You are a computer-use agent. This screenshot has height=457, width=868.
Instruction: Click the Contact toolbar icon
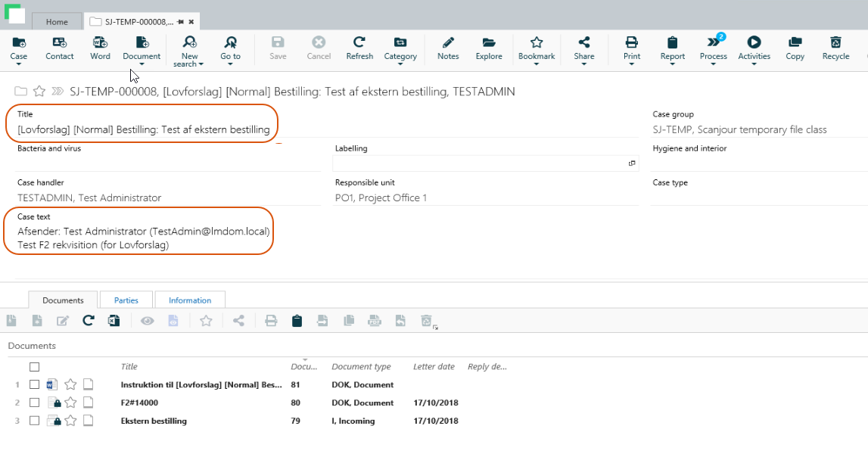tap(59, 43)
